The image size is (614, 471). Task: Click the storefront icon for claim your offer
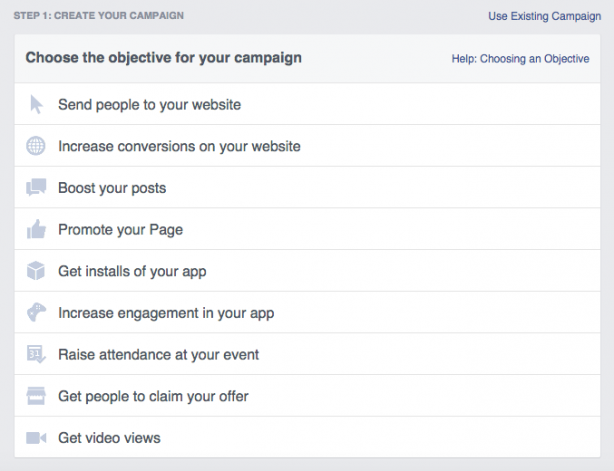pos(36,396)
